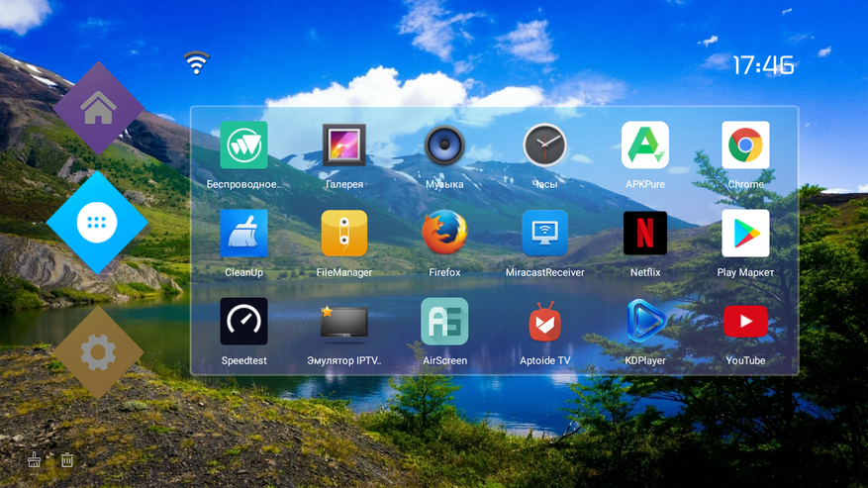Open Play Маркет store
This screenshot has width=868, height=488.
click(745, 234)
